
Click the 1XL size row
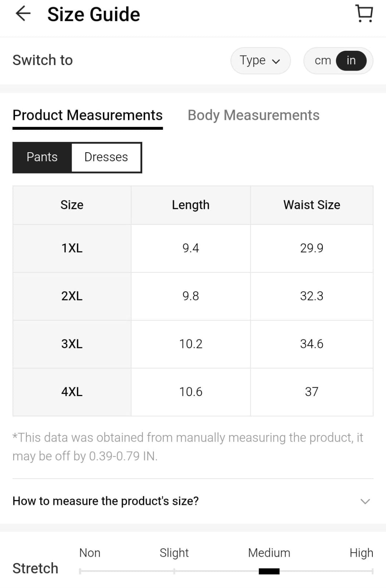(x=72, y=248)
